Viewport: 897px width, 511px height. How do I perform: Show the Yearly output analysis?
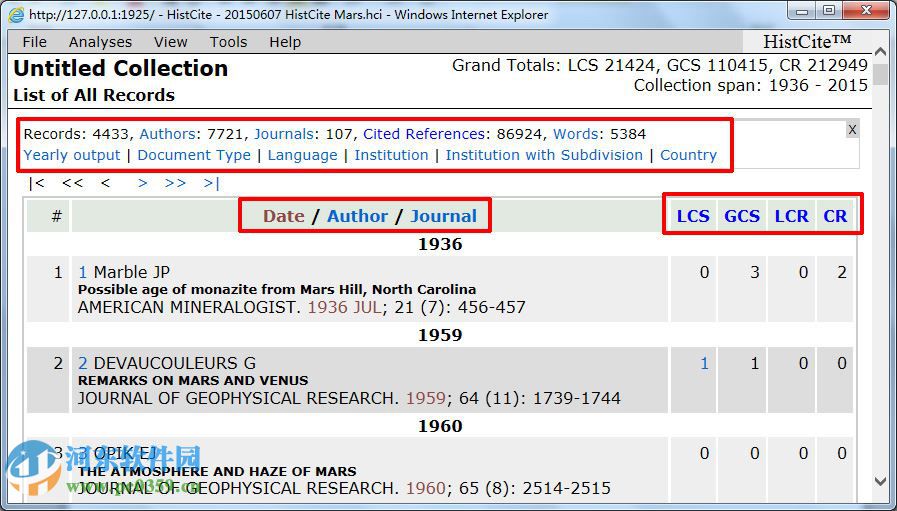click(x=72, y=155)
